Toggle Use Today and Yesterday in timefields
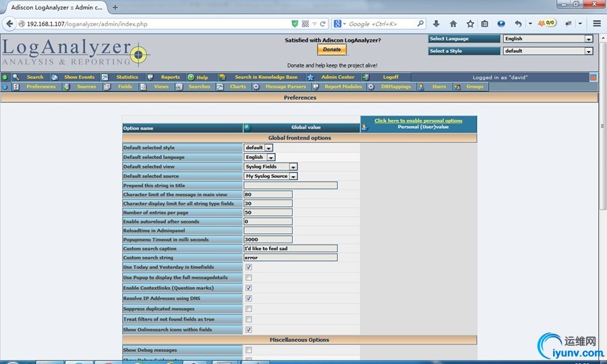This screenshot has width=607, height=364. pyautogui.click(x=248, y=267)
